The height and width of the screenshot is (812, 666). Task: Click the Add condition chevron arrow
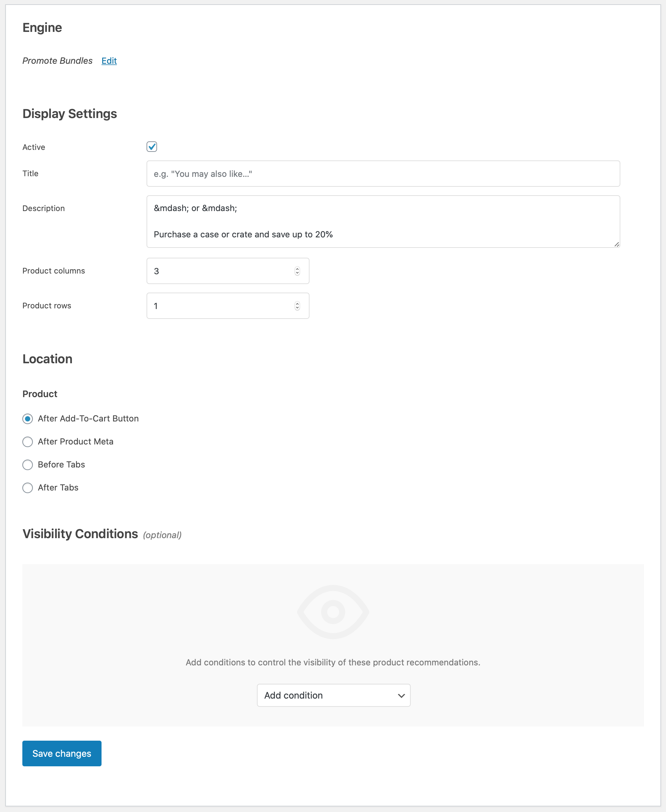(x=401, y=695)
